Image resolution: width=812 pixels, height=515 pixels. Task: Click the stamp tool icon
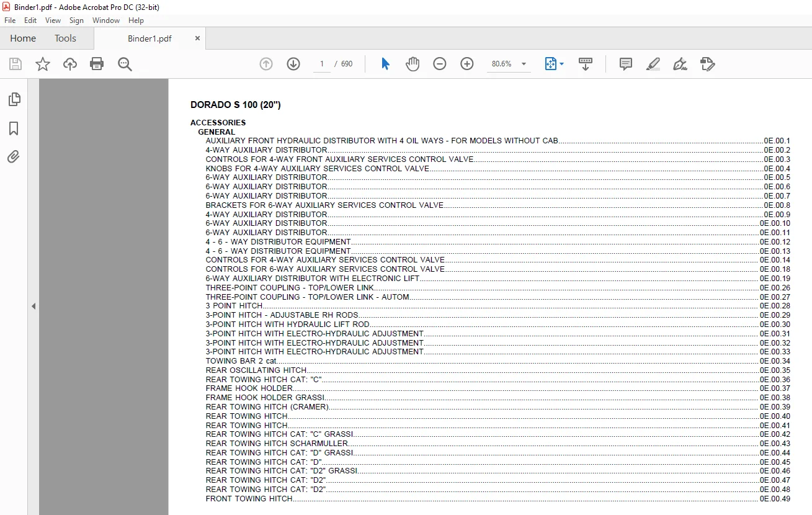click(x=707, y=64)
